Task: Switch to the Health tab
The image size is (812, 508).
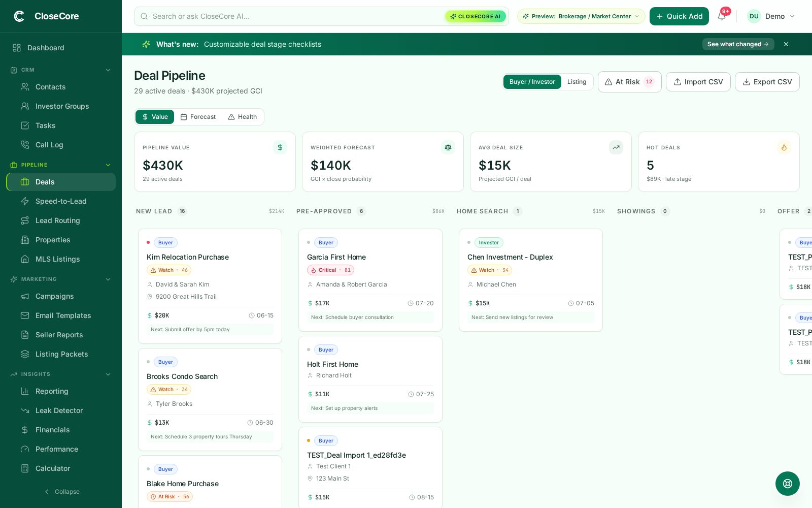Action: [x=243, y=117]
